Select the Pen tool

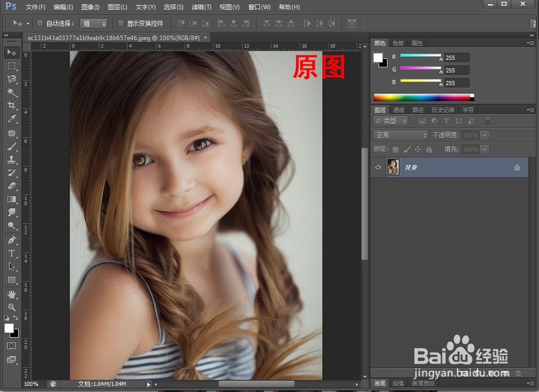click(11, 239)
